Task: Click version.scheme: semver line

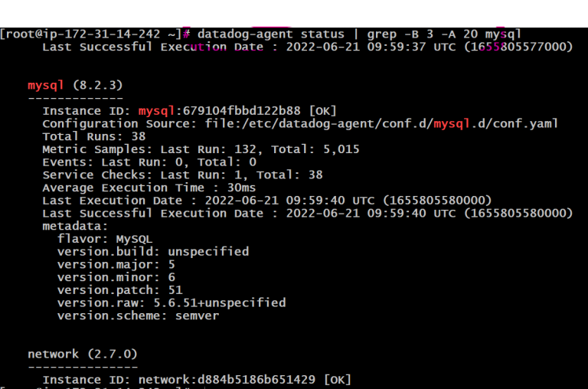Action: [x=138, y=315]
